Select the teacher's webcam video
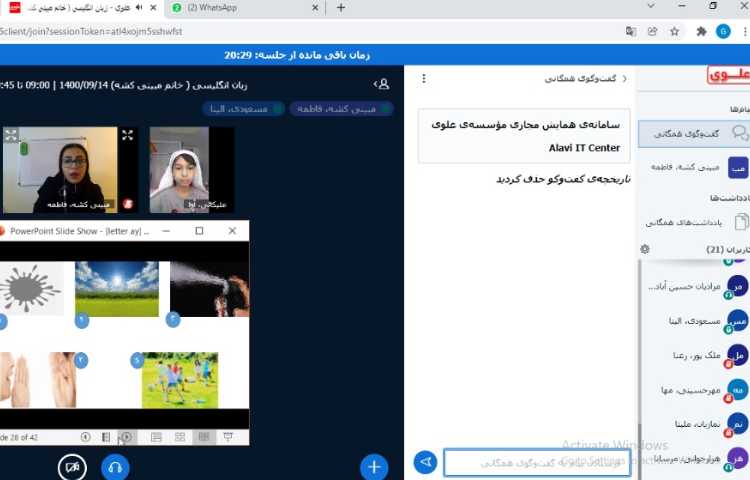 pos(60,170)
